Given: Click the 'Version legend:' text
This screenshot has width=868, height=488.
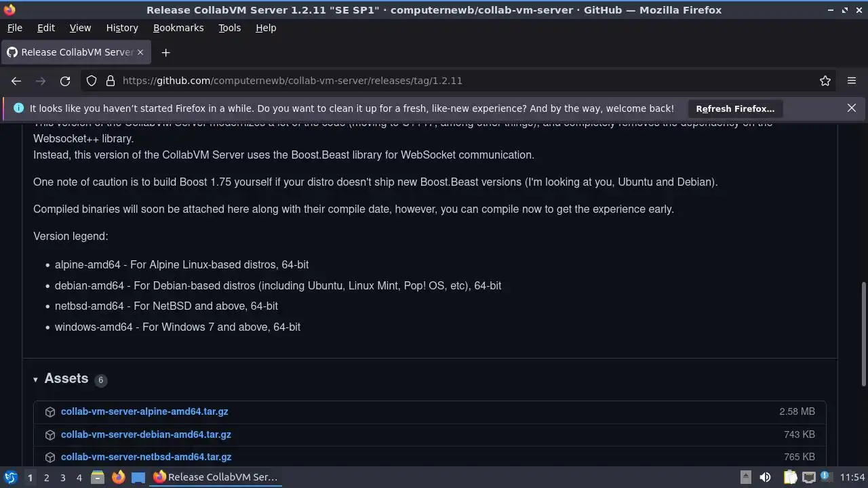Looking at the screenshot, I should [71, 236].
